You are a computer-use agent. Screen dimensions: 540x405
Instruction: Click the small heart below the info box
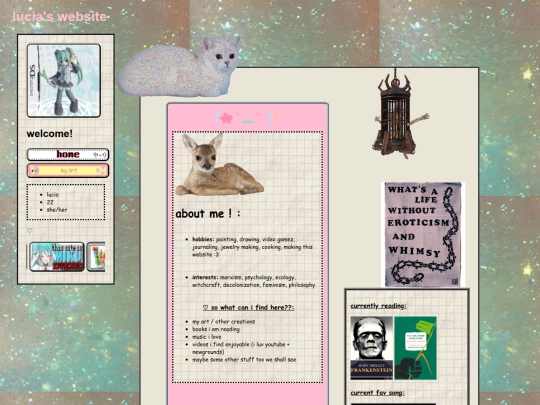(30, 230)
